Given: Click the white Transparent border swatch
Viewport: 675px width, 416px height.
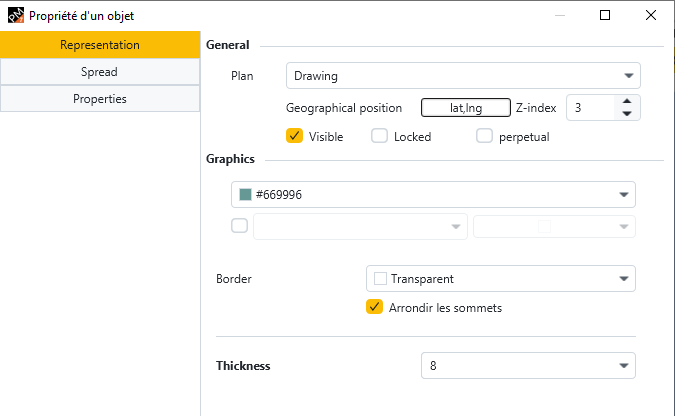Looking at the screenshot, I should [380, 279].
